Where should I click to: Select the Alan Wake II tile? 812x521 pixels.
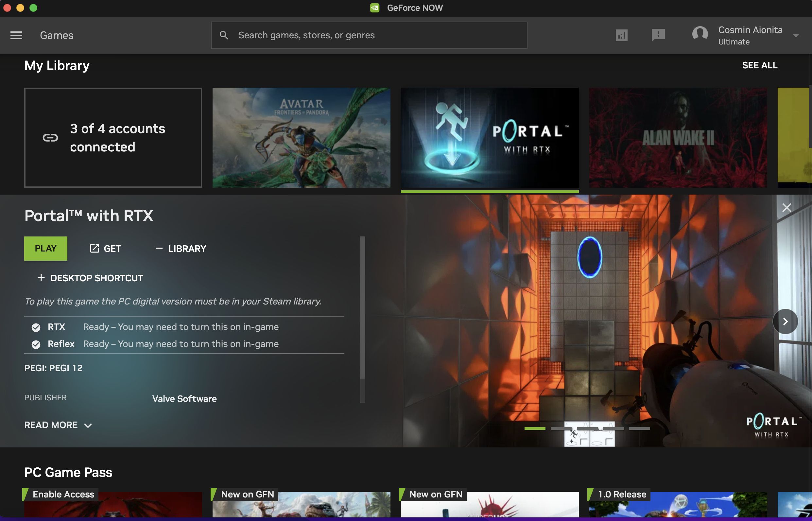point(678,138)
